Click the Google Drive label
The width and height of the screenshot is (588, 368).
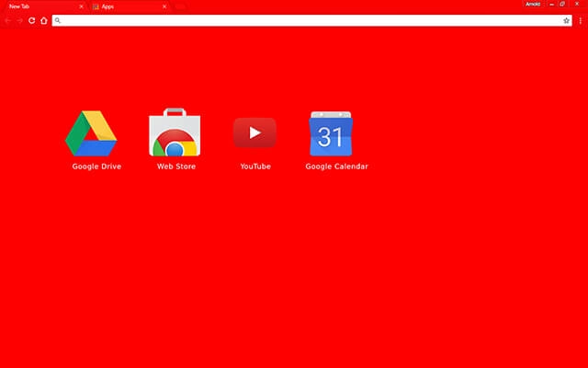coord(96,167)
